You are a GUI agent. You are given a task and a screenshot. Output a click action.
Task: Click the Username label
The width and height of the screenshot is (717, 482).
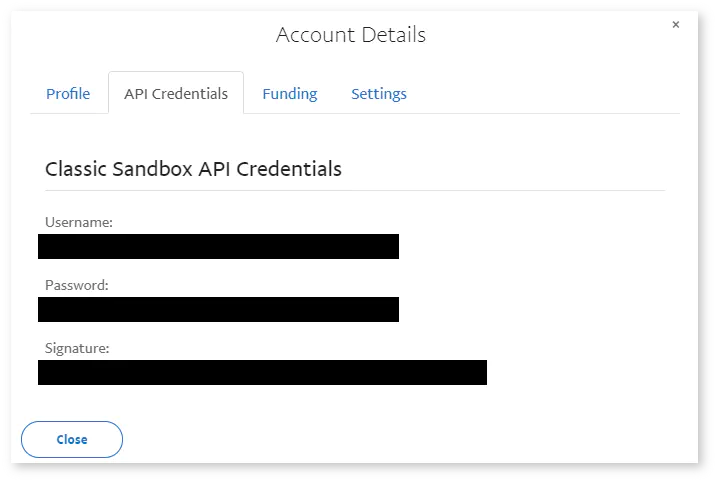79,222
